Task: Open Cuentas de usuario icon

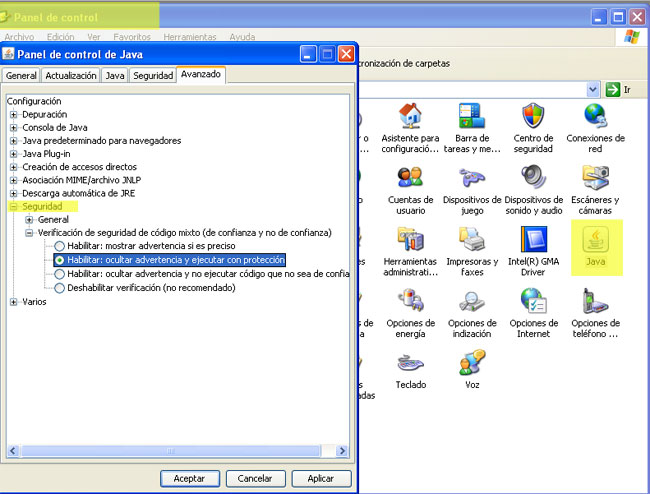Action: (410, 177)
